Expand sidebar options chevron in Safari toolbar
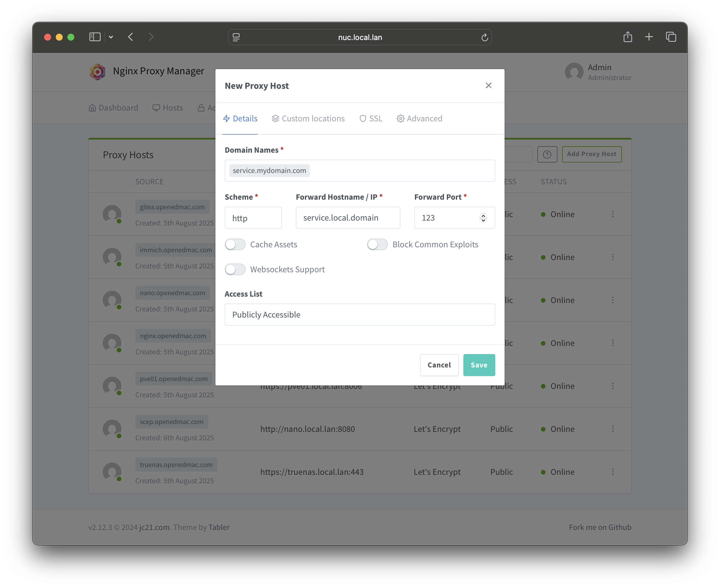720x588 pixels. click(x=111, y=37)
